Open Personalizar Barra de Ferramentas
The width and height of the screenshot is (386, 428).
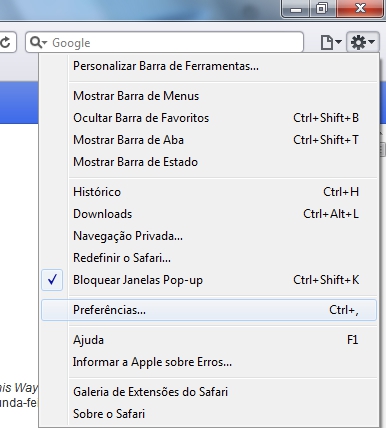click(x=209, y=66)
